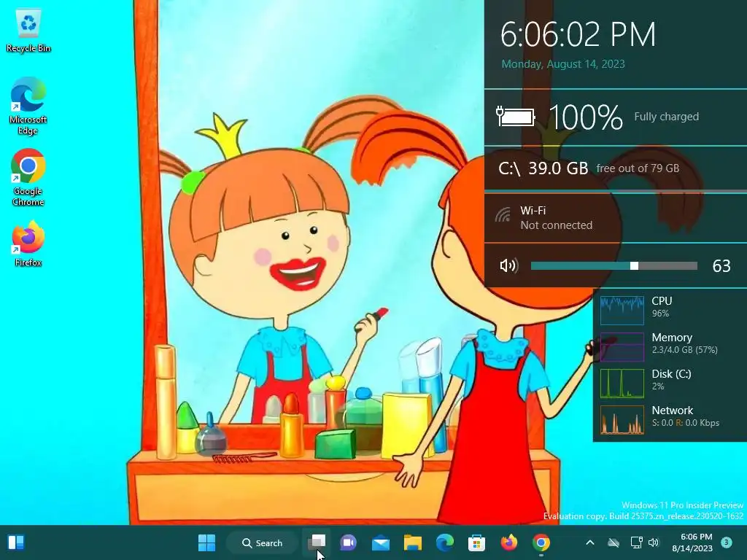Click the CPU usage graph thumbnail
The width and height of the screenshot is (747, 560).
click(x=622, y=311)
